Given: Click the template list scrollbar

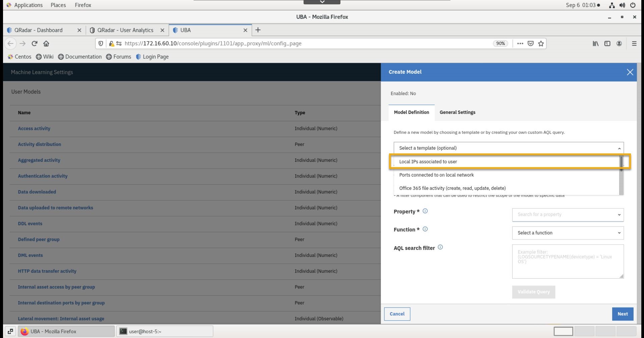Looking at the screenshot, I should point(621,164).
